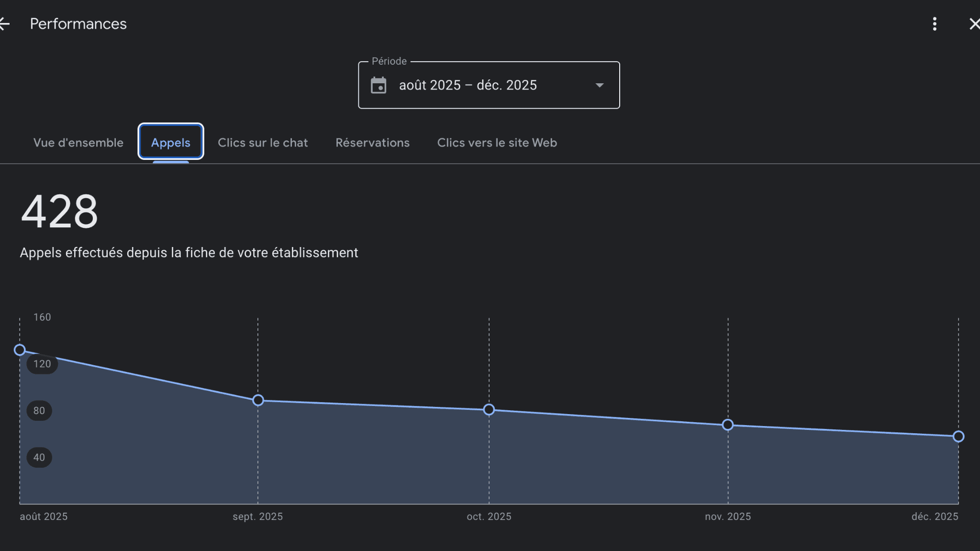Open the three-dot more options menu
This screenshot has height=551, width=980.
[x=934, y=24]
